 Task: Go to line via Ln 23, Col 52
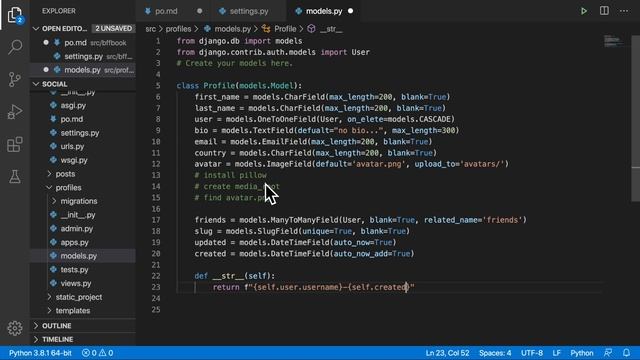click(x=447, y=353)
